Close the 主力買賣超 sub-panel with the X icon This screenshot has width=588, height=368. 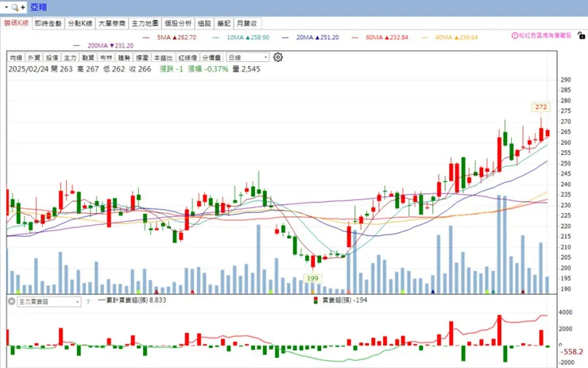(12, 301)
